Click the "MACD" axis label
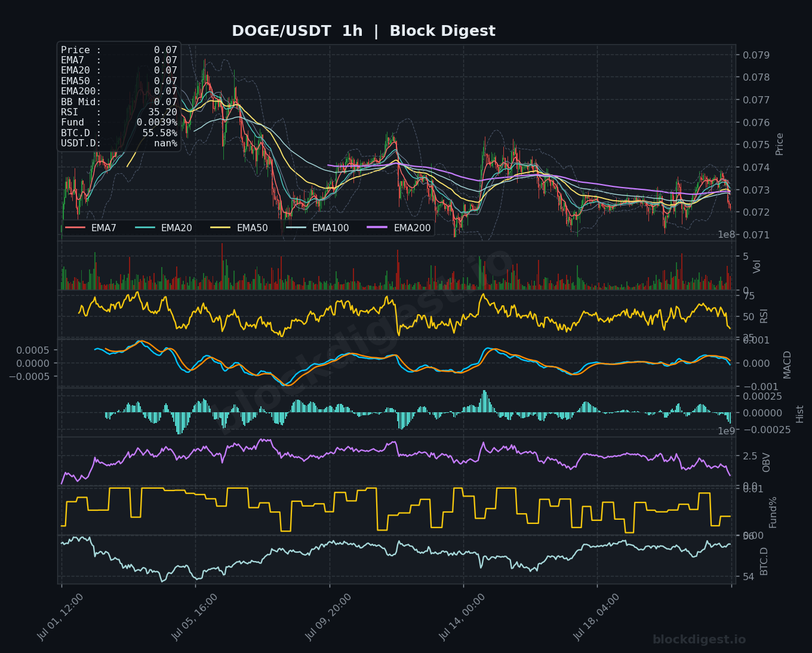 point(787,364)
